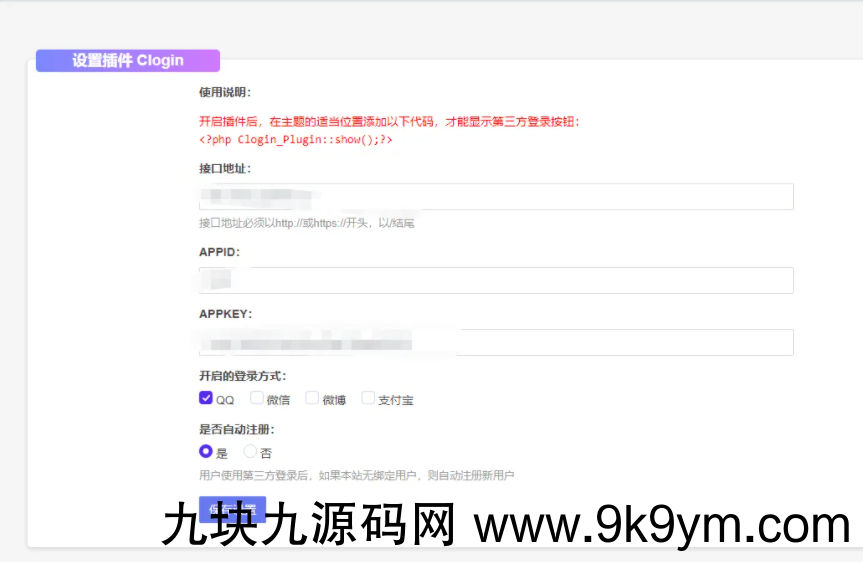863x562 pixels.
Task: Choose the 否 radio button
Action: point(250,452)
